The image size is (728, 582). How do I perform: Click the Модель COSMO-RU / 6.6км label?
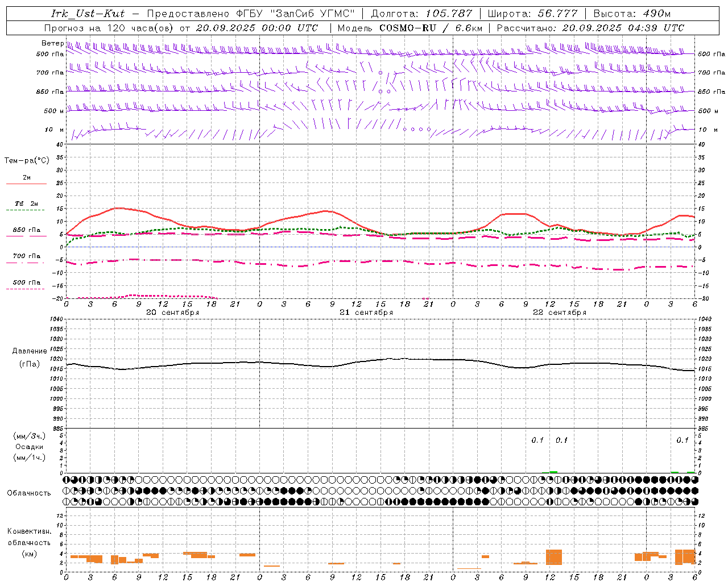(x=409, y=27)
